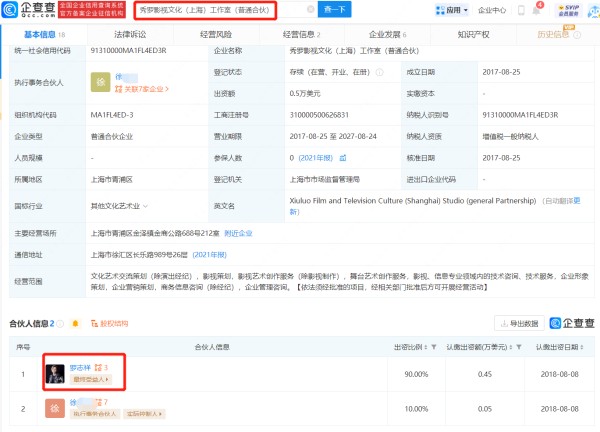Image resolution: width=600 pixels, height=432 pixels.
Task: Select the organization code MA1FL4ED-3
Action: pyautogui.click(x=112, y=115)
